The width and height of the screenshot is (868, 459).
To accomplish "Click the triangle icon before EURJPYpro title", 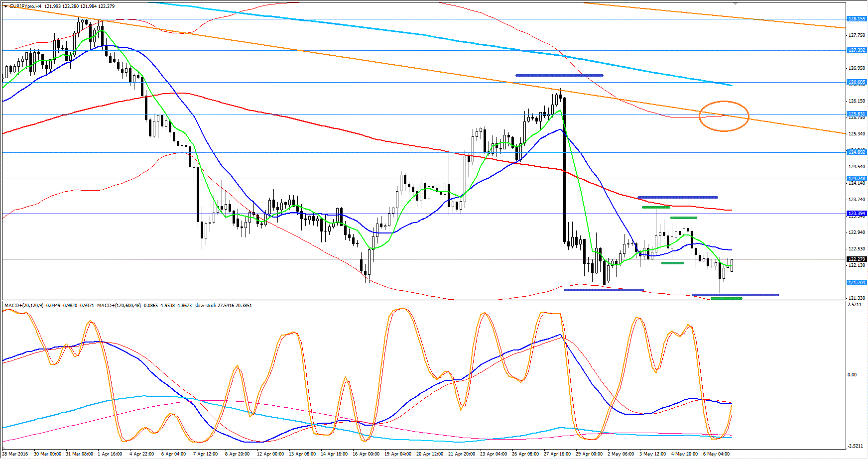I will coord(6,6).
